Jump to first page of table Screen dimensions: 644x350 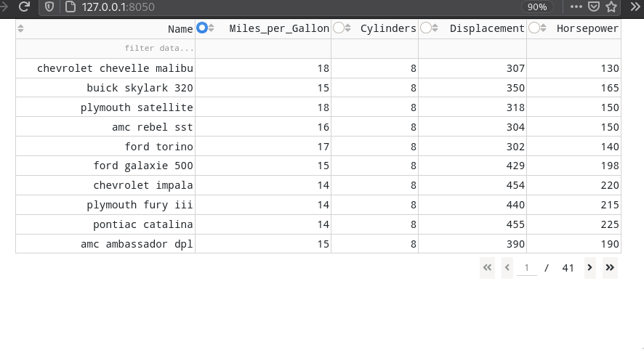tap(487, 268)
